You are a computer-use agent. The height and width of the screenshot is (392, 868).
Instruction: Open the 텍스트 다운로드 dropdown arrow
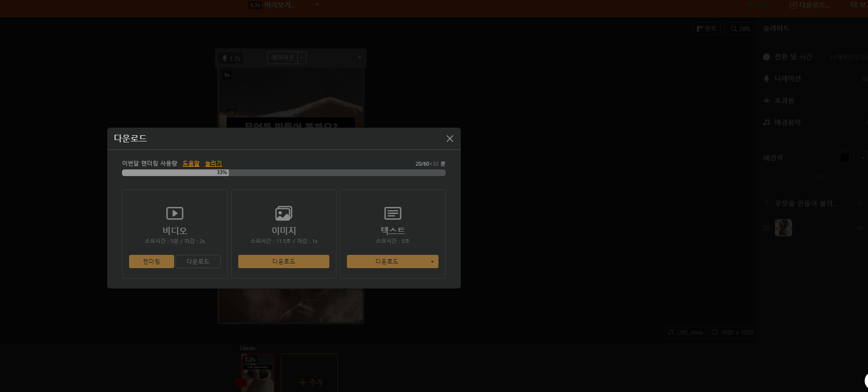(432, 261)
